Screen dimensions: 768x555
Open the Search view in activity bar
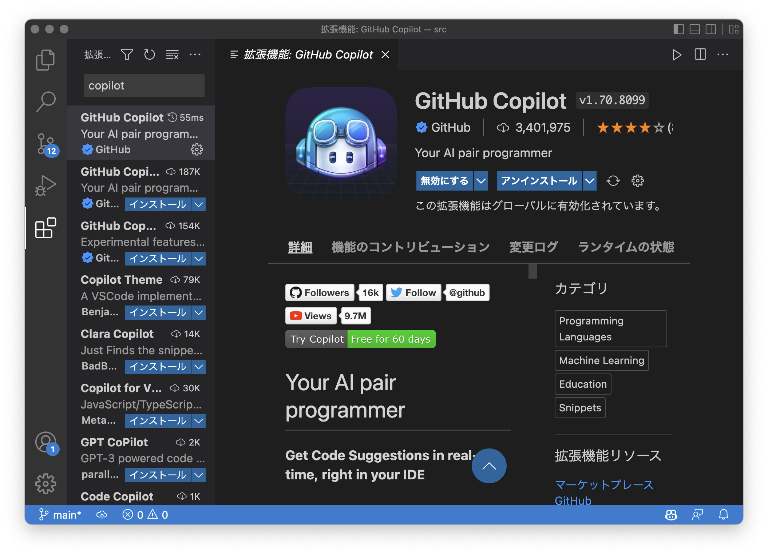point(46,101)
